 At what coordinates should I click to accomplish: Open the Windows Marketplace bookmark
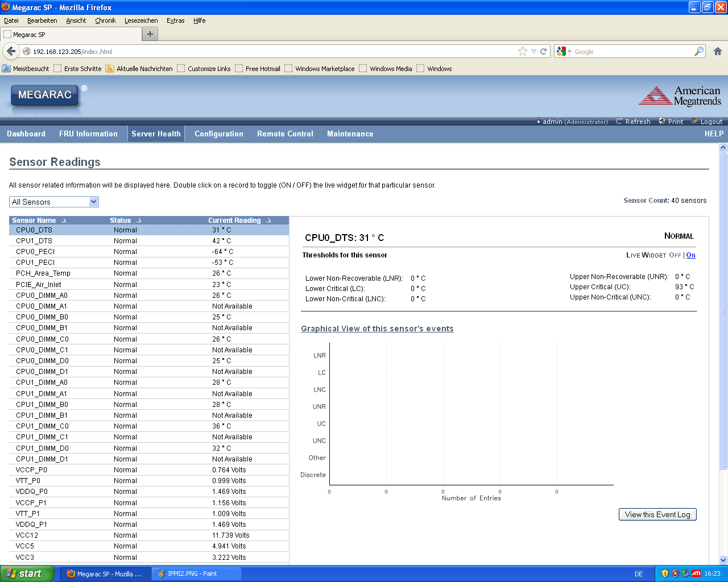[320, 69]
